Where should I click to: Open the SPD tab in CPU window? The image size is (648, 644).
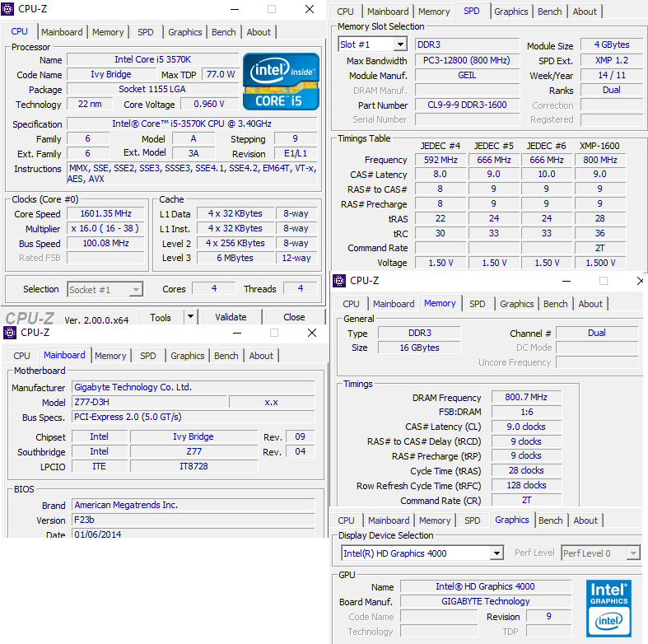[x=146, y=32]
